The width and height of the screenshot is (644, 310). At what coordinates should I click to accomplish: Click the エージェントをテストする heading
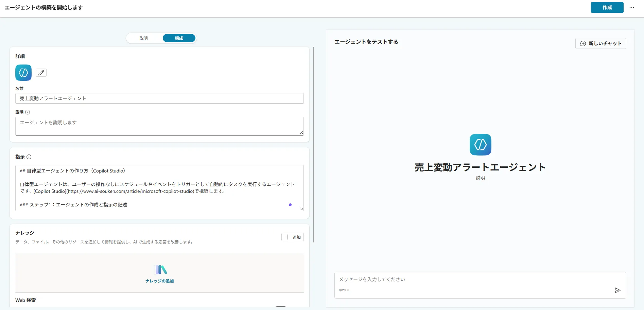pyautogui.click(x=366, y=42)
